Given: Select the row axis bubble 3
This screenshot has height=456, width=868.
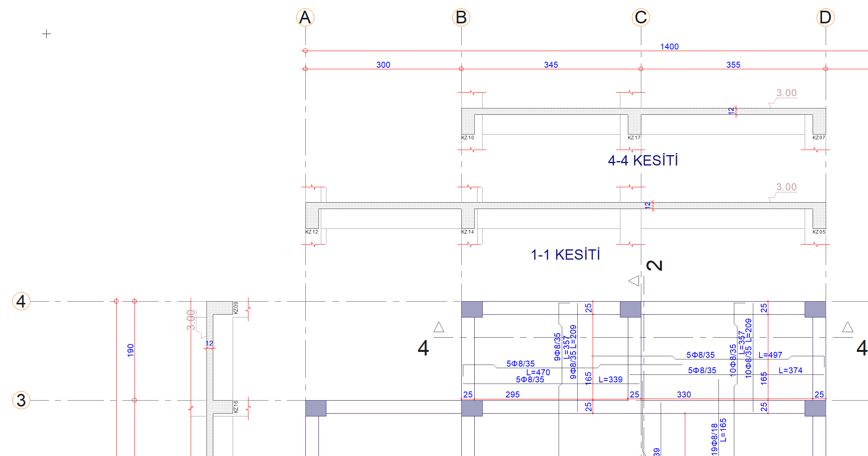Looking at the screenshot, I should [21, 400].
